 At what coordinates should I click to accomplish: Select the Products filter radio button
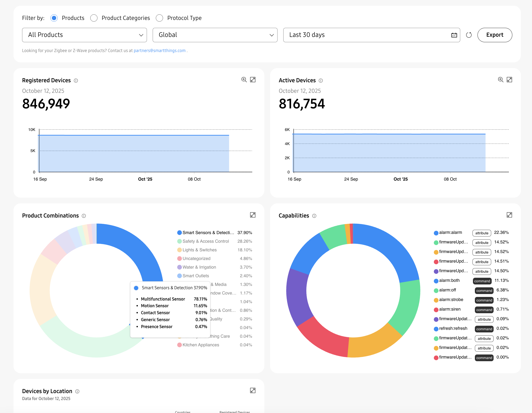54,18
